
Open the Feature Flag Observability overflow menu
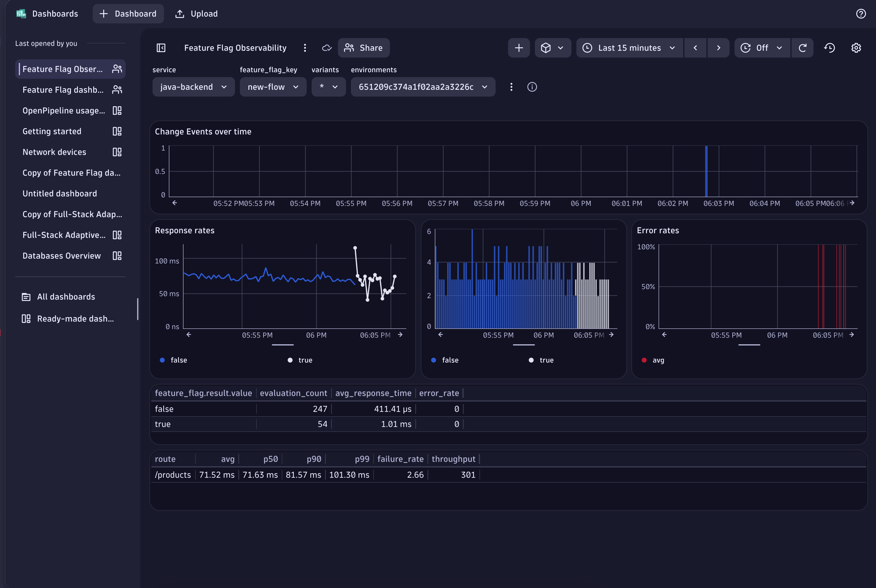(x=305, y=48)
